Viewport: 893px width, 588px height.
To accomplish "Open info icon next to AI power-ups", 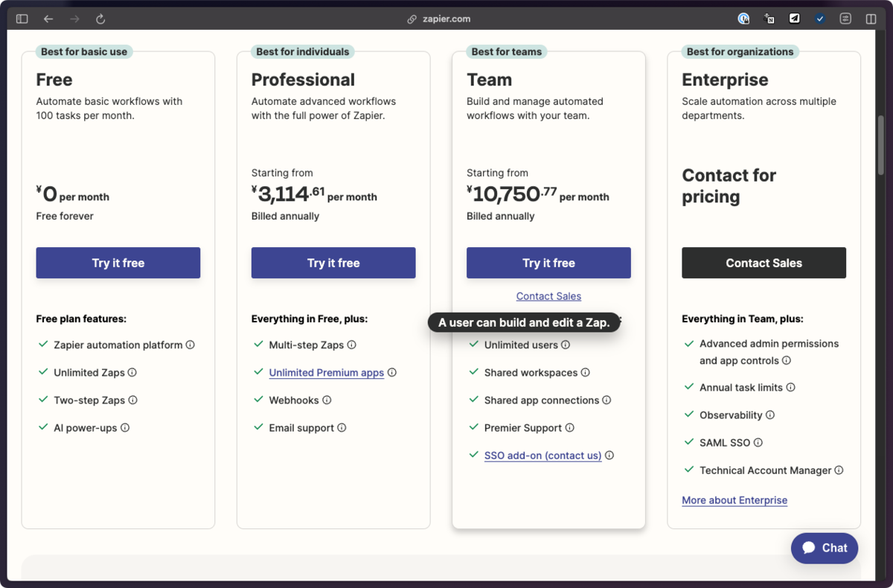I will click(125, 427).
